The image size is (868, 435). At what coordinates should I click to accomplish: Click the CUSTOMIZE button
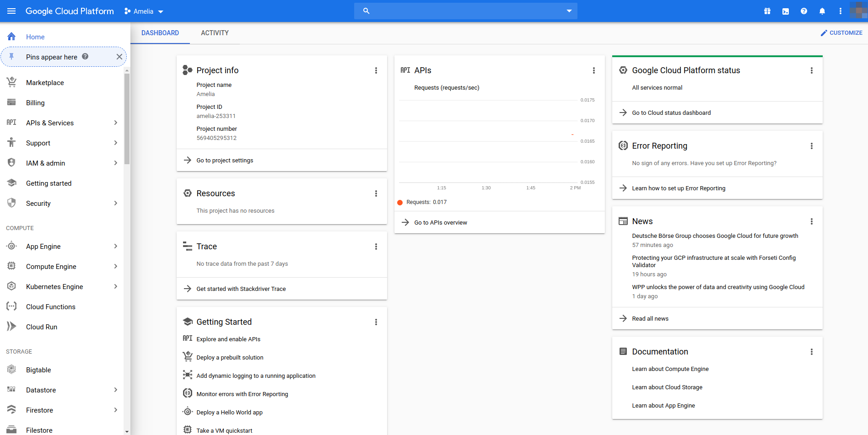pos(841,33)
